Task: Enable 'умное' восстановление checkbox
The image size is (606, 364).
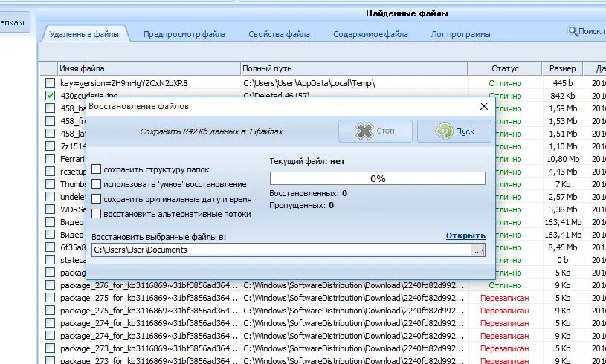Action: [96, 184]
